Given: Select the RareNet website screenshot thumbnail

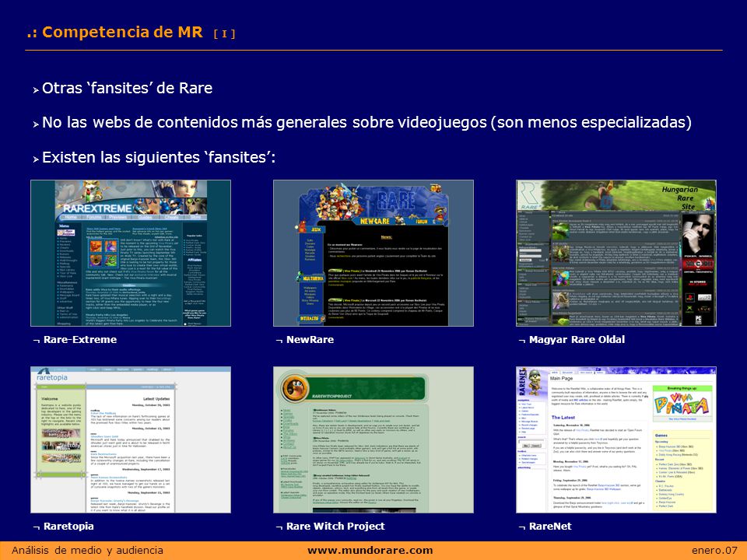Looking at the screenshot, I should [616, 439].
